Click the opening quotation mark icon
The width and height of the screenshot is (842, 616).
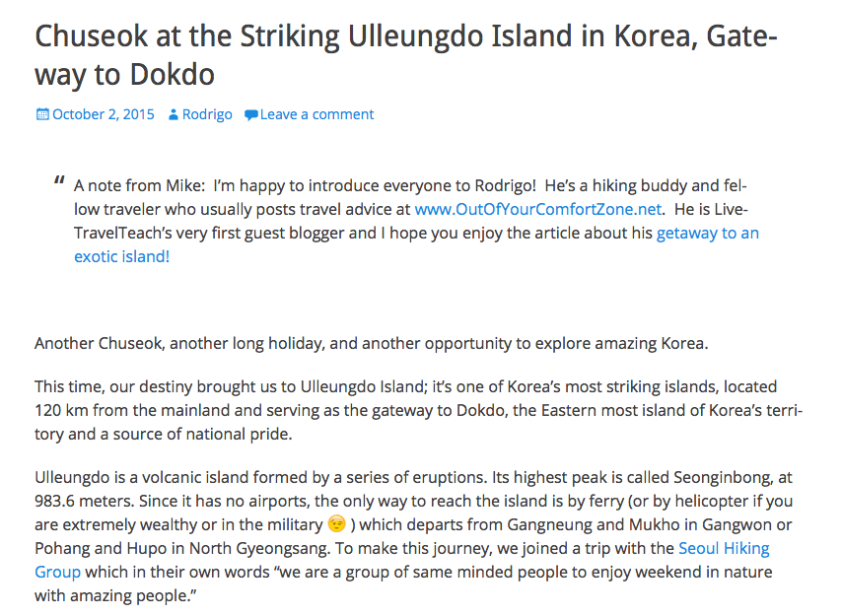coord(59,180)
